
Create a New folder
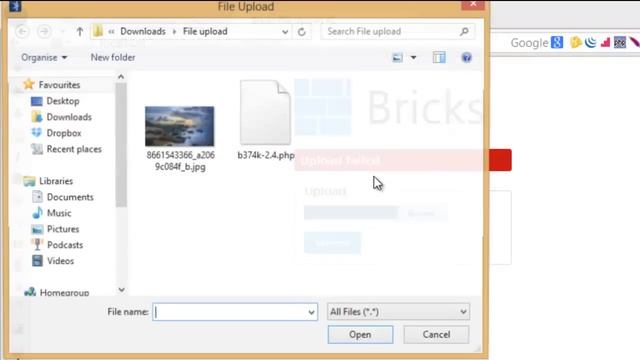pyautogui.click(x=113, y=58)
